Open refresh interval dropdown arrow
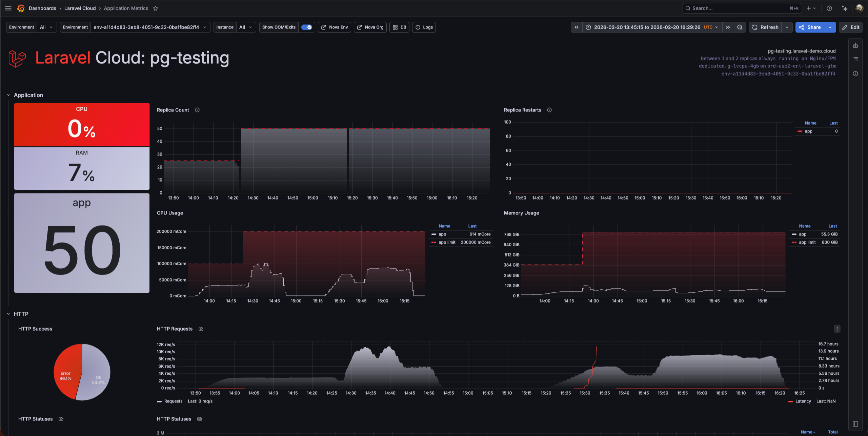The width and height of the screenshot is (868, 436). (x=787, y=27)
